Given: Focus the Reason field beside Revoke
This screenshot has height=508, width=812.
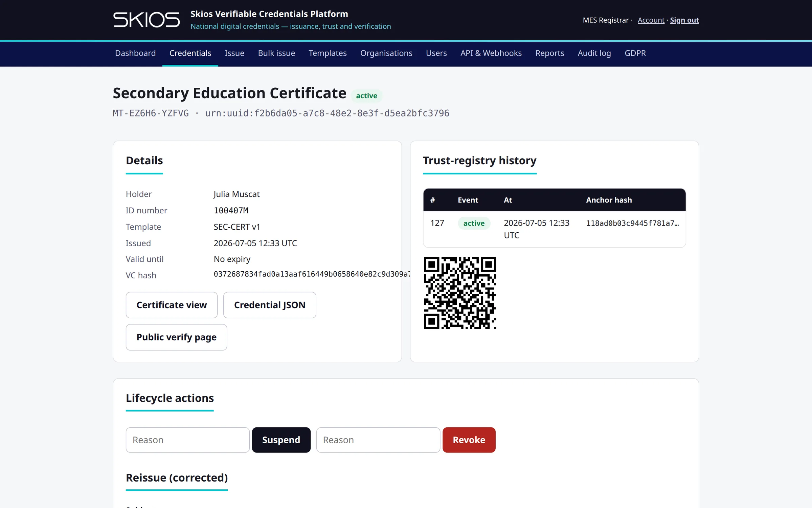Looking at the screenshot, I should 378,440.
